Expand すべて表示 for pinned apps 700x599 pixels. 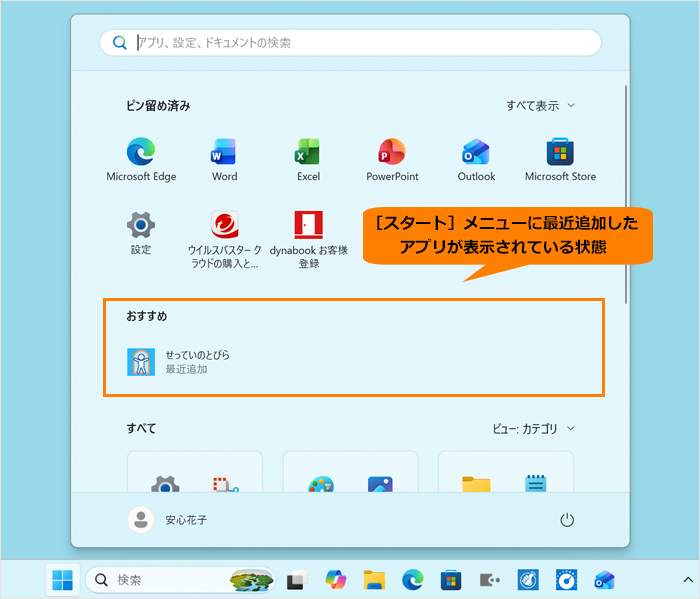tap(540, 106)
